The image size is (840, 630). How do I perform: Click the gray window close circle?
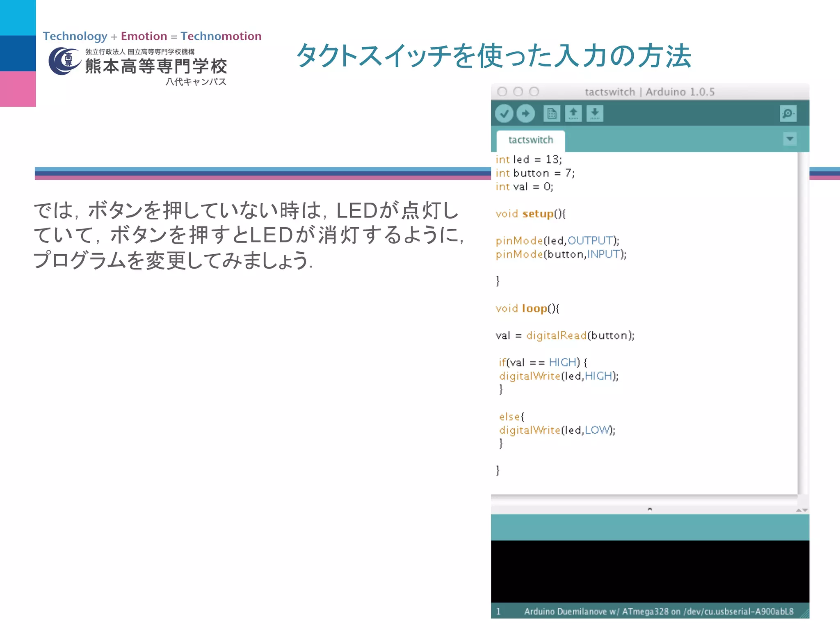(502, 92)
